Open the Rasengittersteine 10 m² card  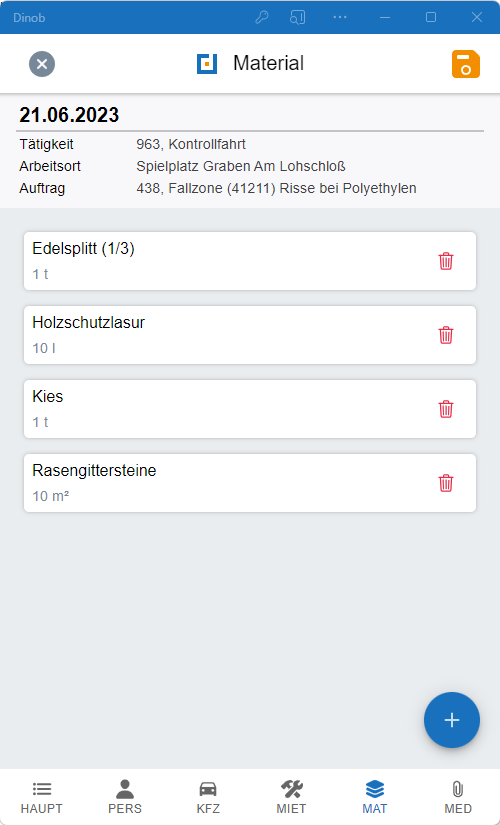pyautogui.click(x=250, y=483)
